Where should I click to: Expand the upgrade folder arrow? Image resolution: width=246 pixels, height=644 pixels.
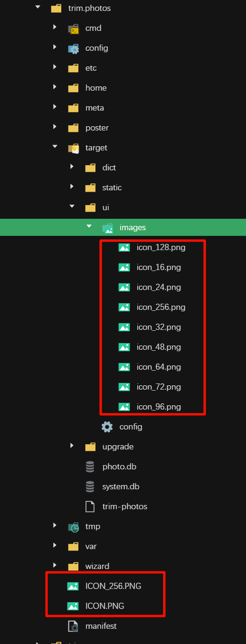pos(72,446)
